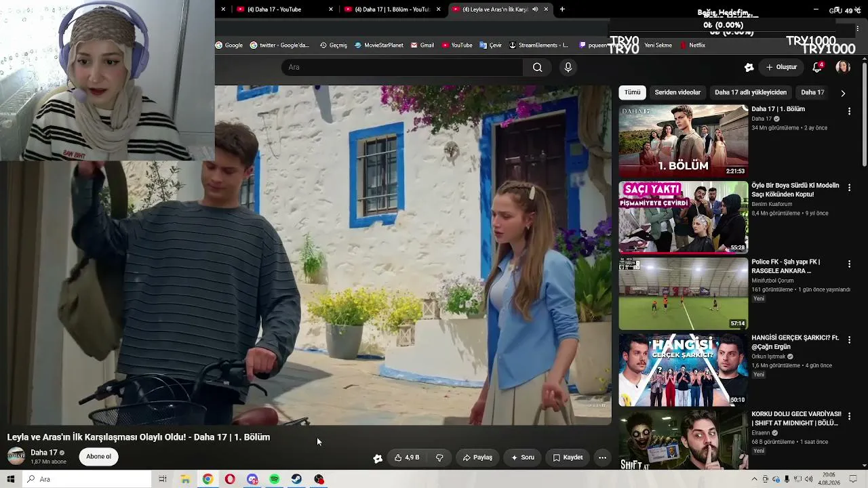Open the Çevir bookmark
Viewport: 868px width, 488px height.
[491, 45]
